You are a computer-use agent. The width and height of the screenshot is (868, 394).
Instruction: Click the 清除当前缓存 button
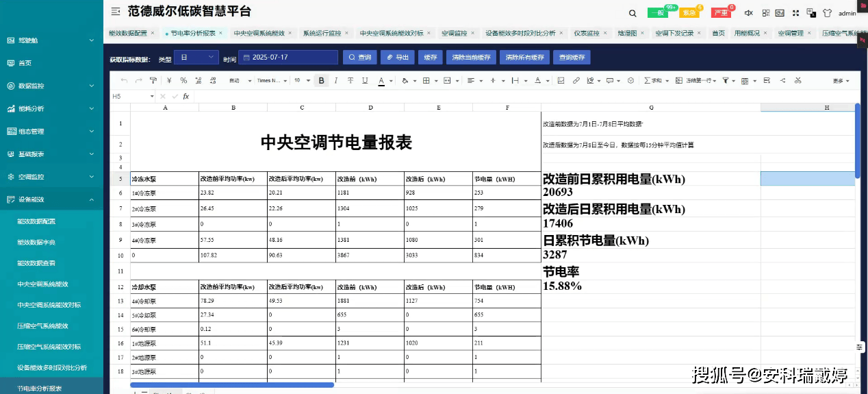click(472, 58)
